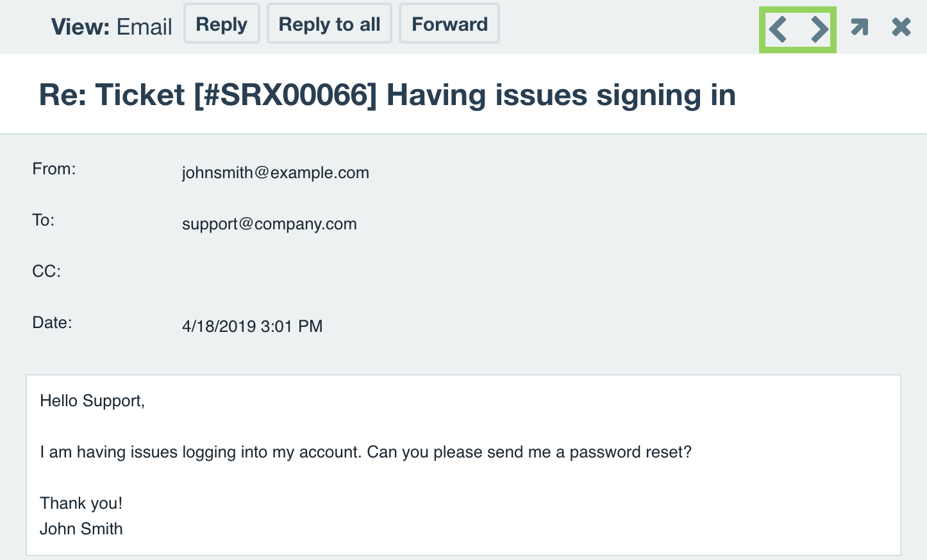Select the date 4/18/2019 3:01 PM
This screenshot has width=927, height=560.
click(252, 326)
